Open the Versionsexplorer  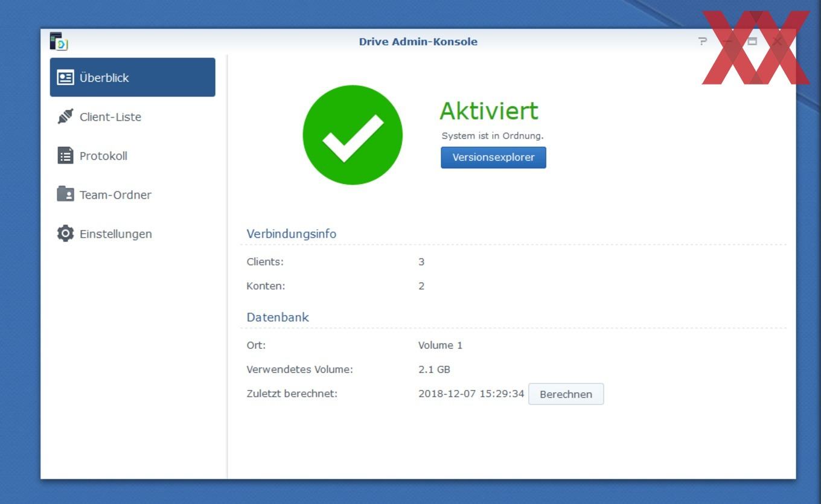pyautogui.click(x=493, y=158)
